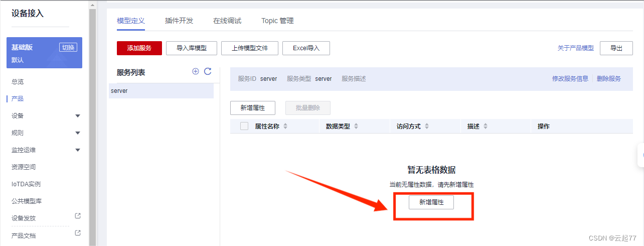Open IoTDA实例 in the sidebar

[x=26, y=184]
